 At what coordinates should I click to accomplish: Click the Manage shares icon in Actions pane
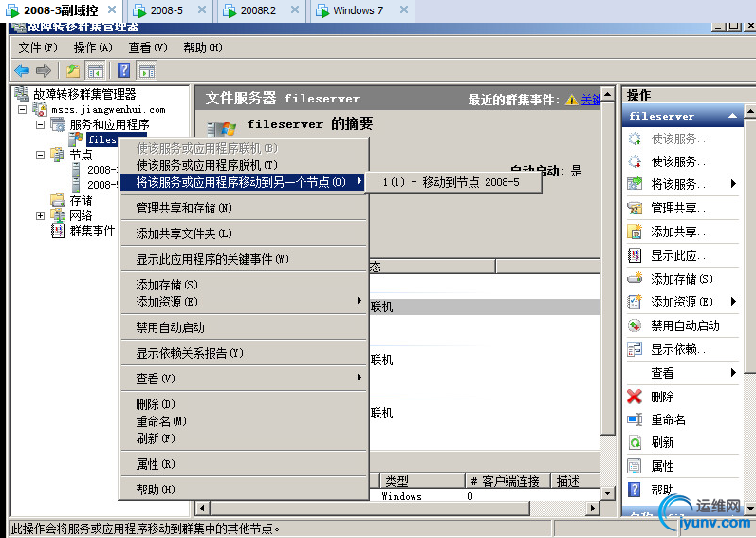[635, 208]
